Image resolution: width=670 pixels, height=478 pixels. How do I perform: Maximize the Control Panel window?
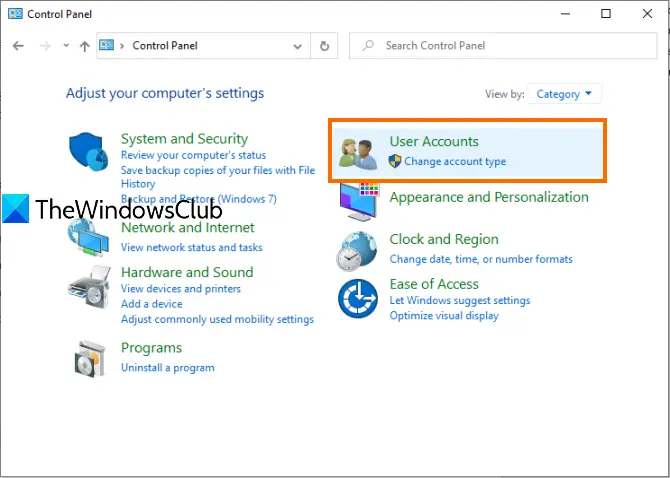click(605, 14)
